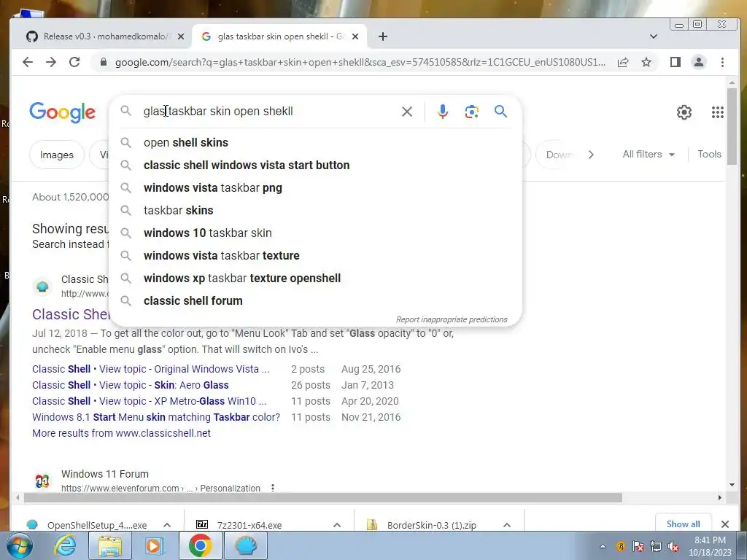Screen dimensions: 747x560
Task: View site information padlock icon
Action: [x=104, y=62]
